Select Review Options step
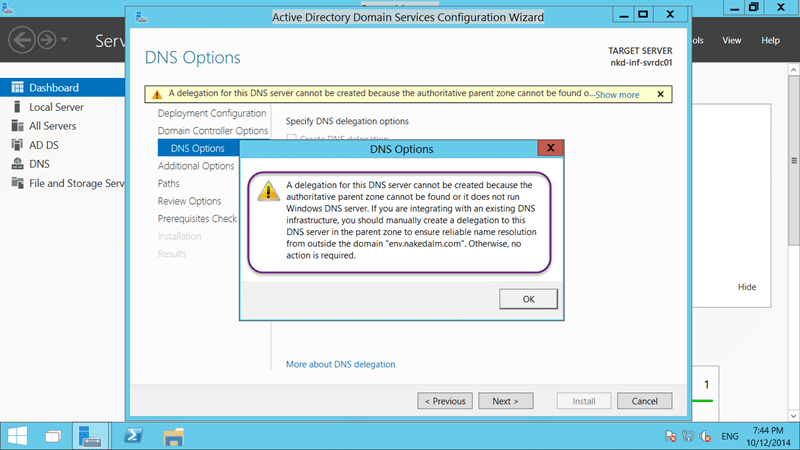The image size is (800, 450). (189, 201)
